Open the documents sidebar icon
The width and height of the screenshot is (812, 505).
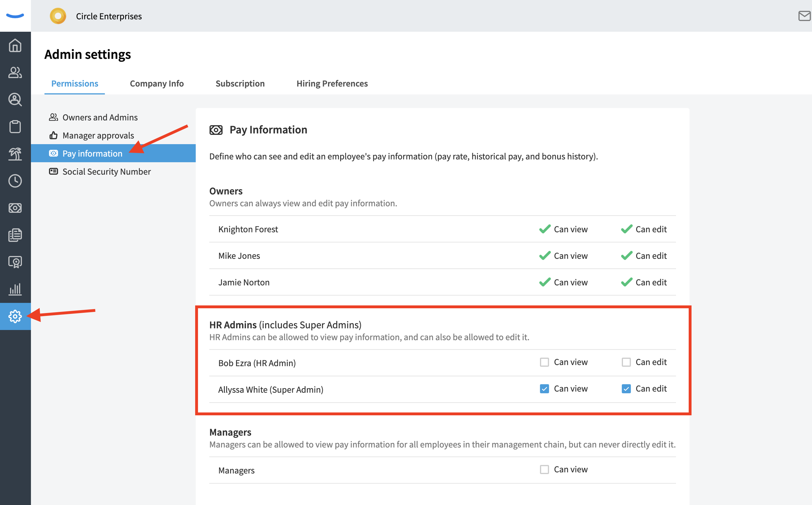(15, 235)
